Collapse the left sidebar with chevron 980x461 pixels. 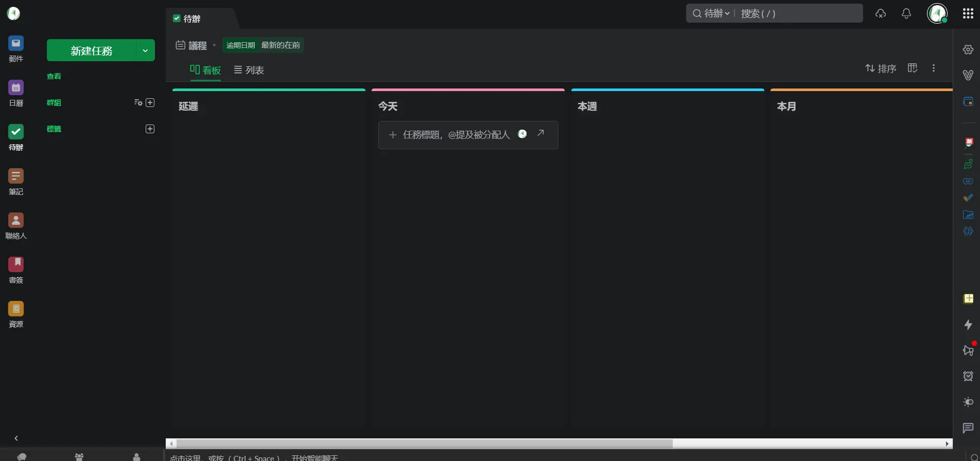(x=16, y=438)
